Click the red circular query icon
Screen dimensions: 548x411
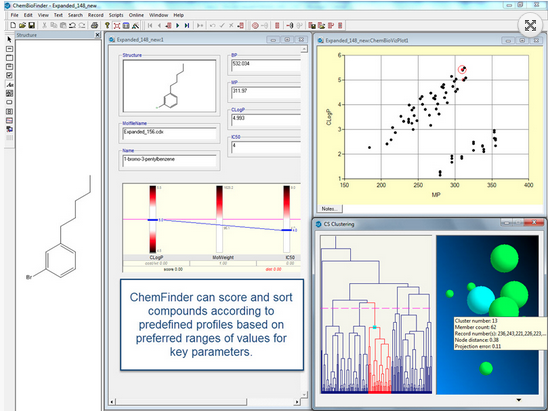tap(255, 25)
